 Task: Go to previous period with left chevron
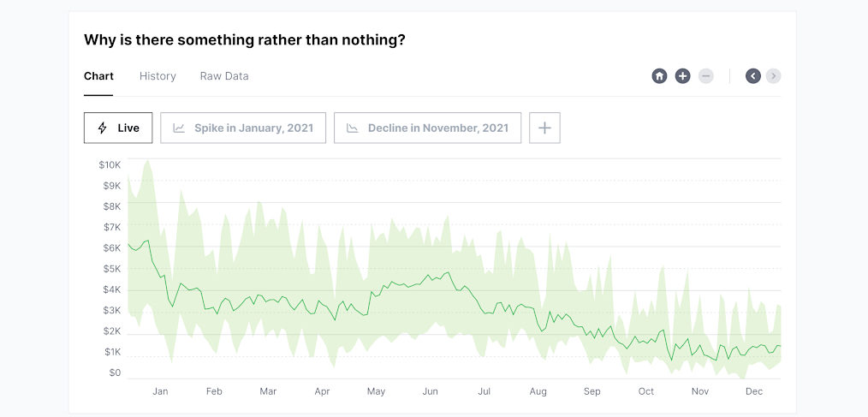point(752,76)
